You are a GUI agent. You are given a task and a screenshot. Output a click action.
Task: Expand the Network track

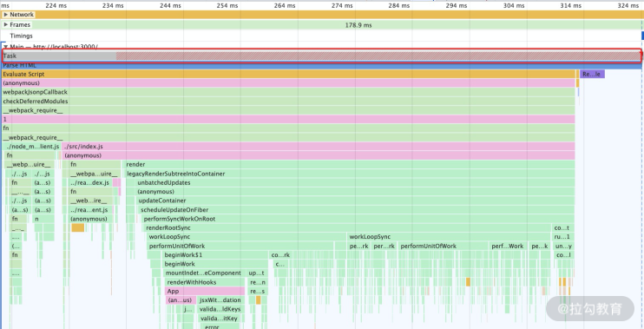tap(6, 15)
